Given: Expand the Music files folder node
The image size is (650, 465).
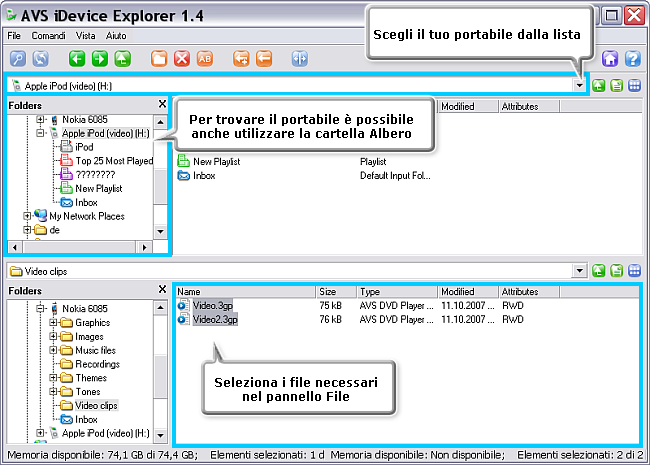Looking at the screenshot, I should point(53,350).
